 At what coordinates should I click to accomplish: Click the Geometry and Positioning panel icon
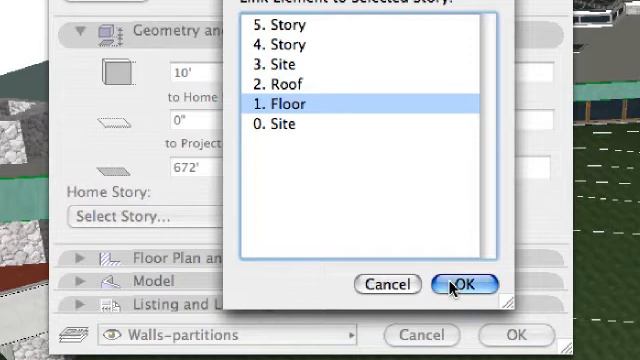tap(111, 36)
